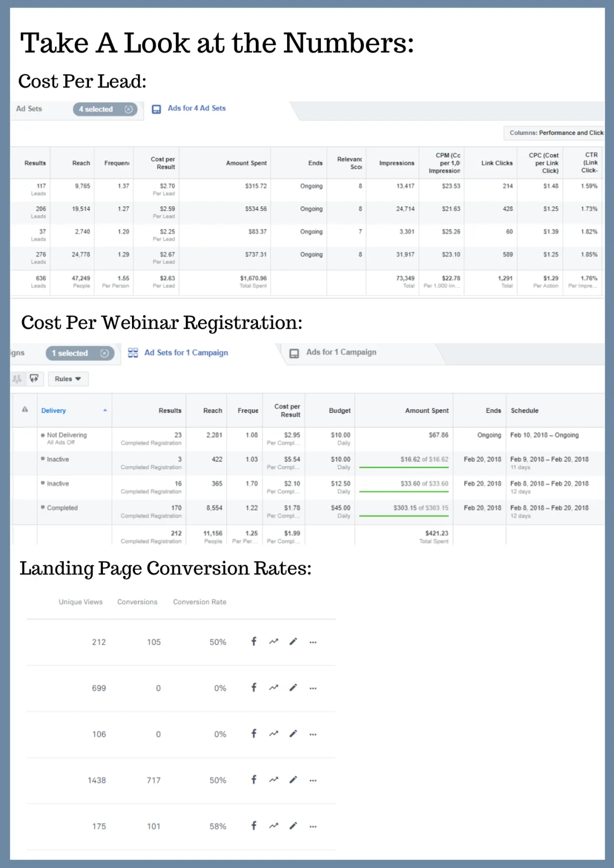Click the export icon left of Rules
The height and width of the screenshot is (868, 614).
34,379
